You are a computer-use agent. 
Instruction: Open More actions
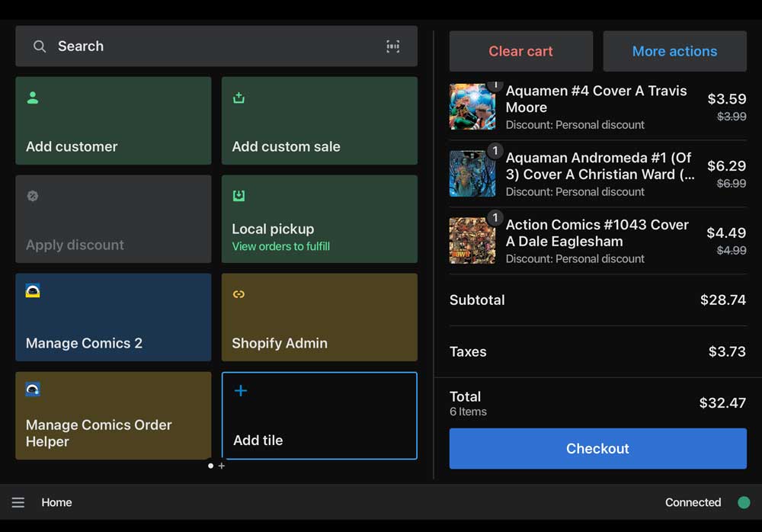(x=674, y=51)
